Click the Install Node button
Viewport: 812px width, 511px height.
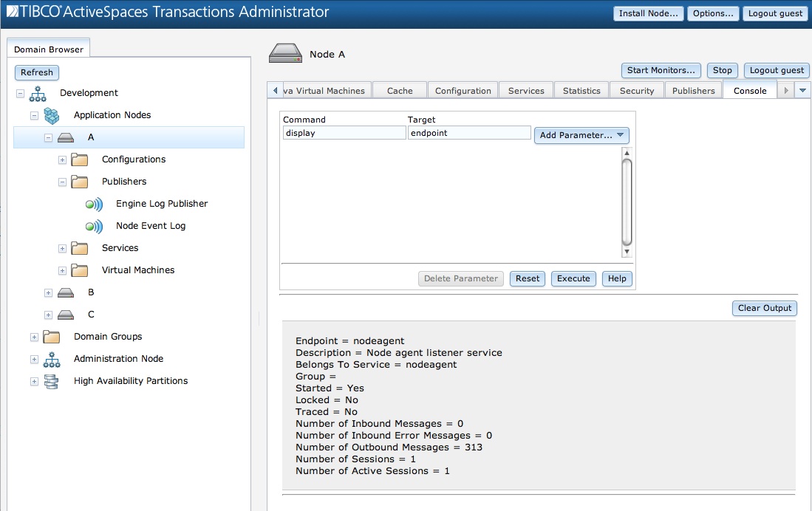pyautogui.click(x=649, y=13)
